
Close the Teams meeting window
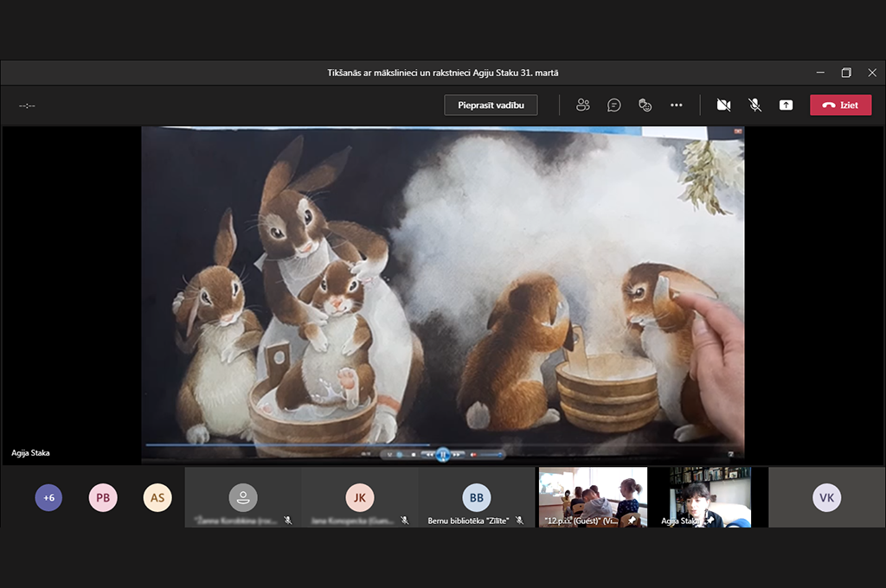tap(872, 73)
